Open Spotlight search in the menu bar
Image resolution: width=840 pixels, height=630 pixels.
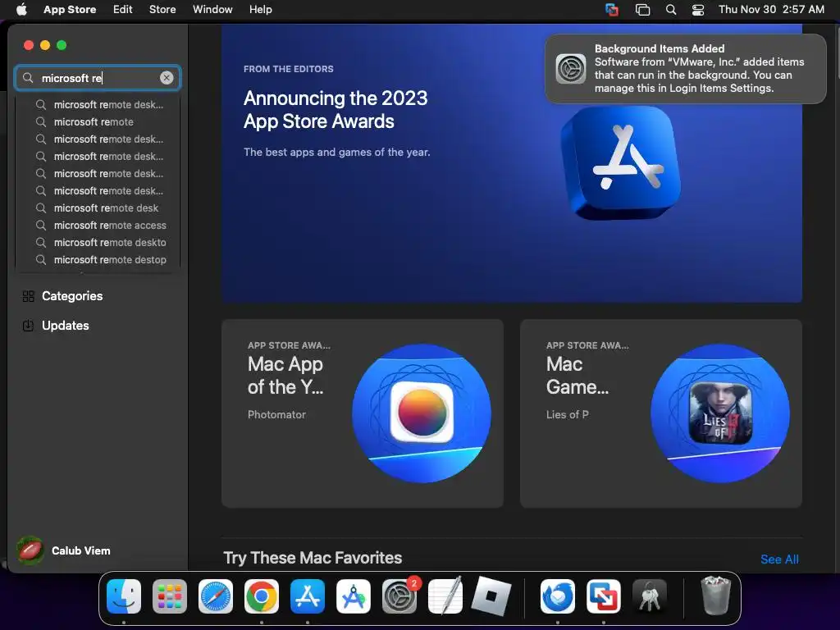point(671,10)
